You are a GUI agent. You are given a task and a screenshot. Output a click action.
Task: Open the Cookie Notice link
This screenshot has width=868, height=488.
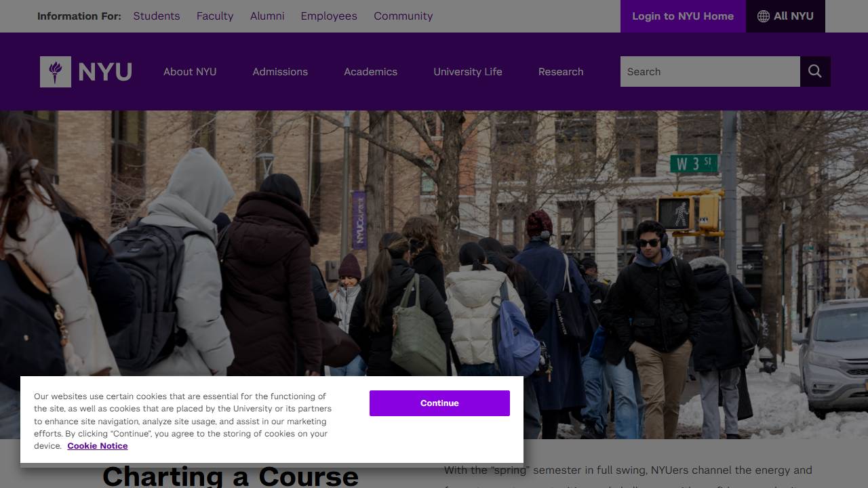98,446
